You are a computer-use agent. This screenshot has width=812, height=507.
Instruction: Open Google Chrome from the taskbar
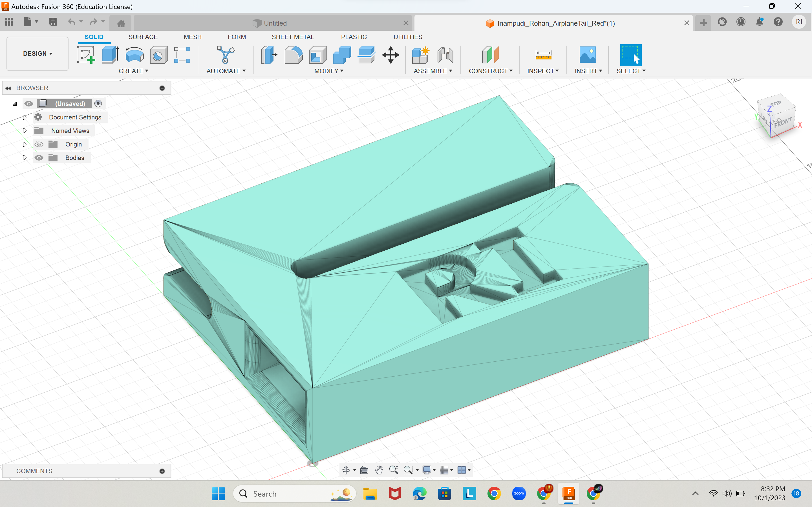pos(494,493)
